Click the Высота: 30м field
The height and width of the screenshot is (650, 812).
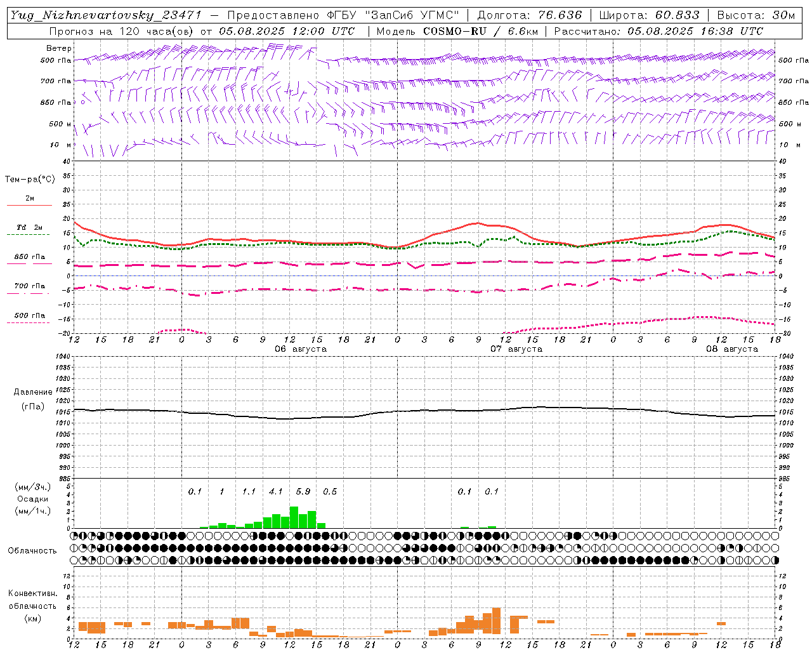click(756, 15)
